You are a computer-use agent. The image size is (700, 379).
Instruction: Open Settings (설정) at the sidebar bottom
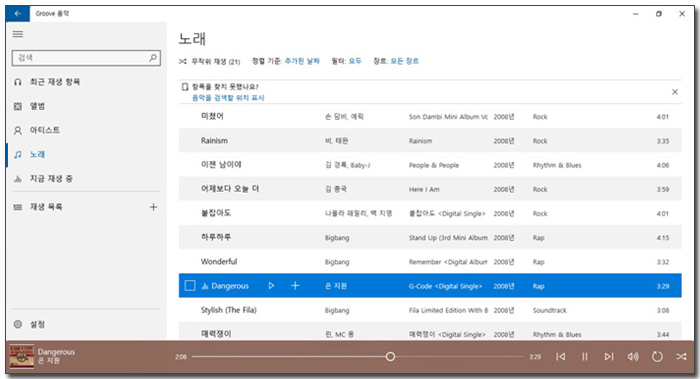pos(37,324)
